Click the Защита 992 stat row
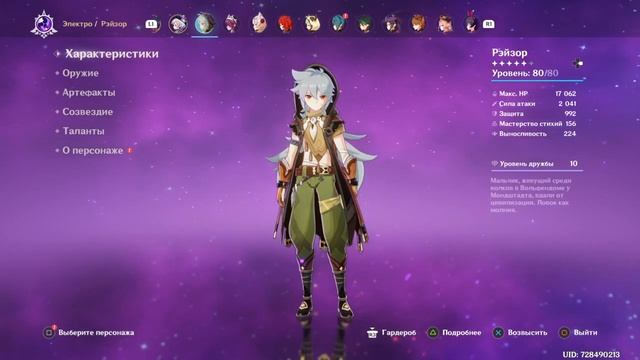The height and width of the screenshot is (360, 640). 534,113
